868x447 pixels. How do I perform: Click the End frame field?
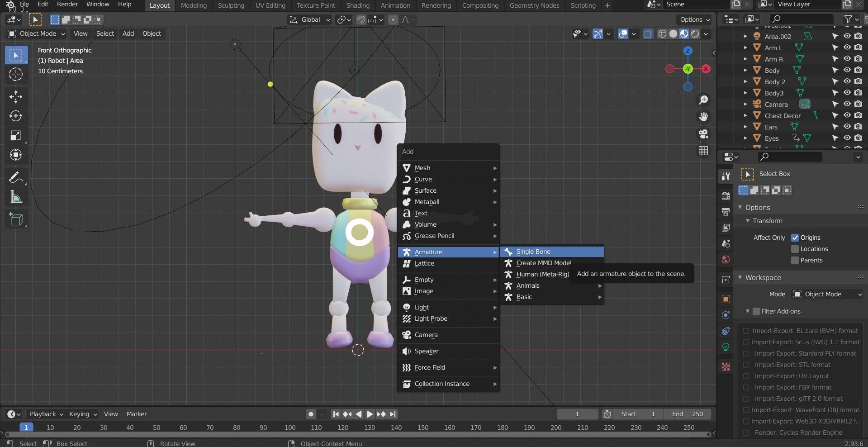(687, 414)
